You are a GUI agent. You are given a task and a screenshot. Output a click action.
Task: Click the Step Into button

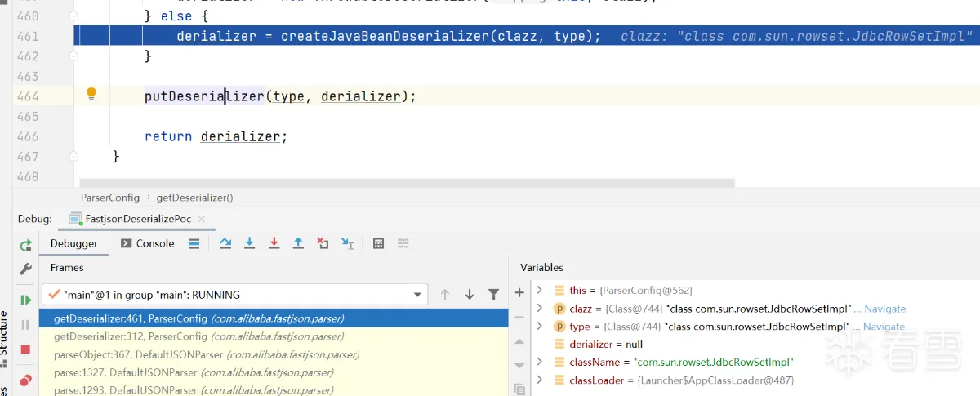click(x=250, y=243)
